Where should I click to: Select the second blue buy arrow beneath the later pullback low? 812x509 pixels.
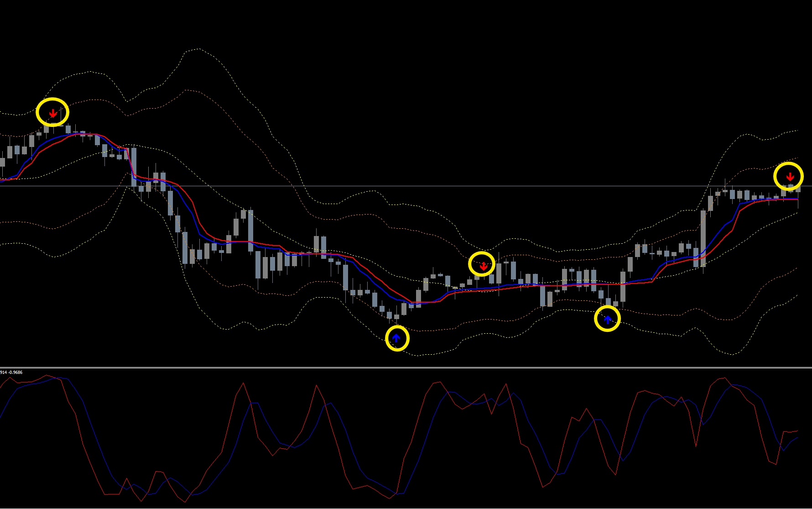pyautogui.click(x=608, y=319)
